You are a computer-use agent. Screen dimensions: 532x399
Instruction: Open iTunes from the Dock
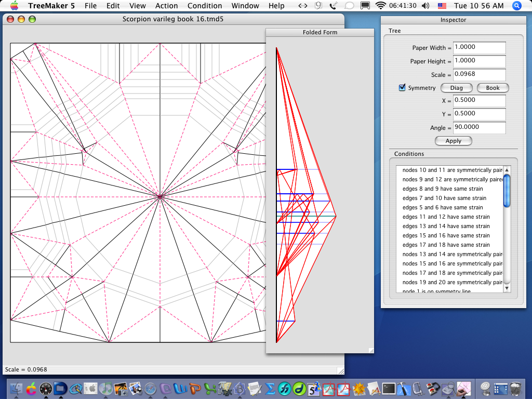point(105,389)
